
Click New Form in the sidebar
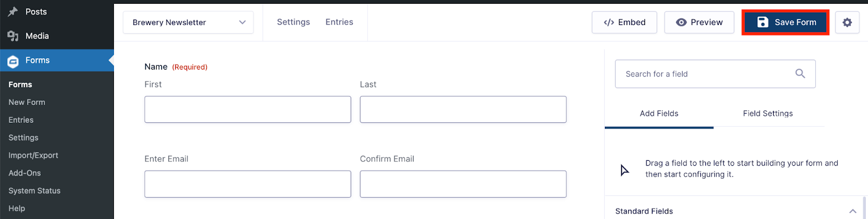click(27, 102)
